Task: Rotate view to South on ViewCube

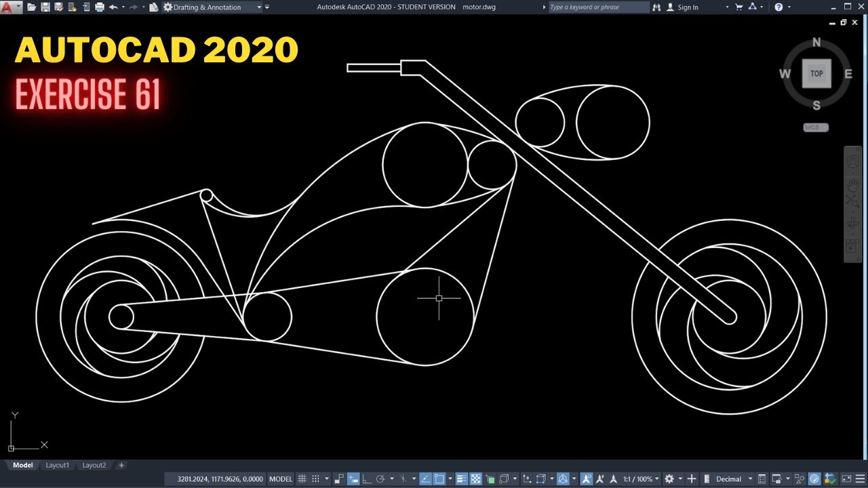Action: [816, 105]
